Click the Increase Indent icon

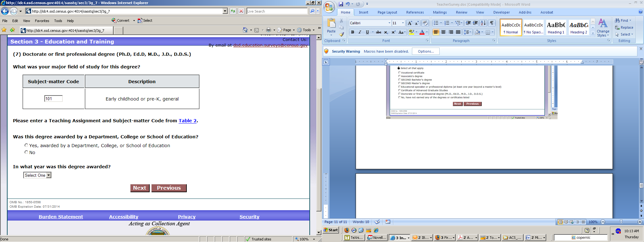475,23
